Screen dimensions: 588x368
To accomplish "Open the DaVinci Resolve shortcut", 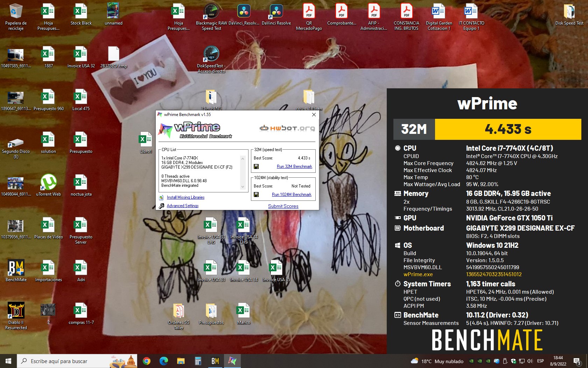I will [276, 15].
